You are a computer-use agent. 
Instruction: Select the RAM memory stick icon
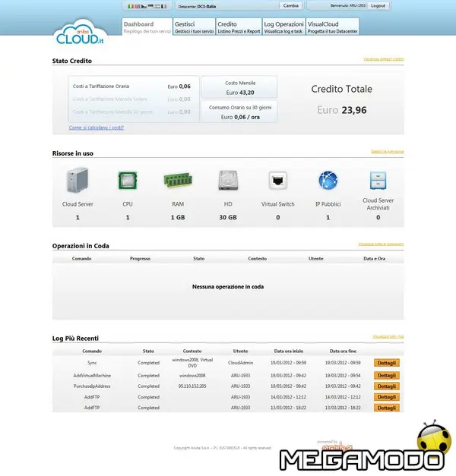pos(177,181)
